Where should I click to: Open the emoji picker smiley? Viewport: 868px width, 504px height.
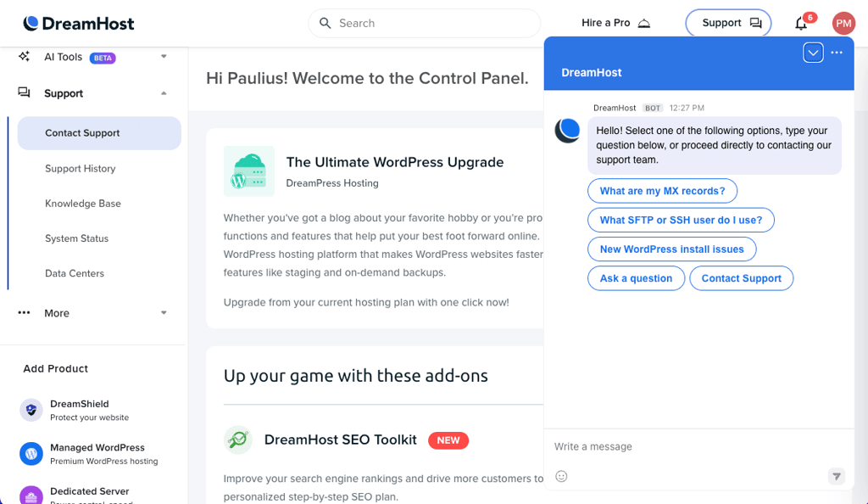pos(561,476)
